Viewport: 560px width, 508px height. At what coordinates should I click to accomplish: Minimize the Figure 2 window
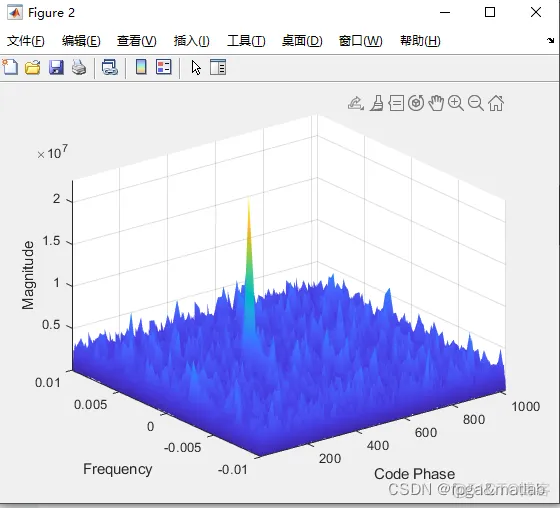point(445,13)
